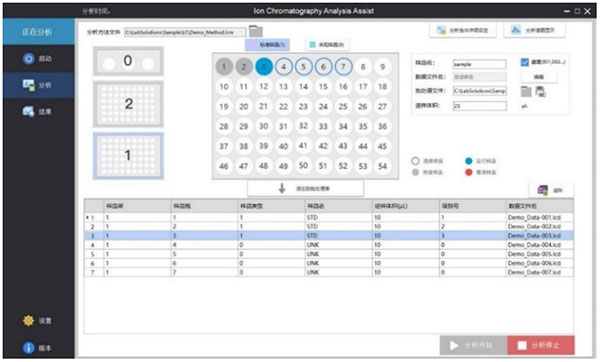Click the batch file folder icon

tap(526, 91)
